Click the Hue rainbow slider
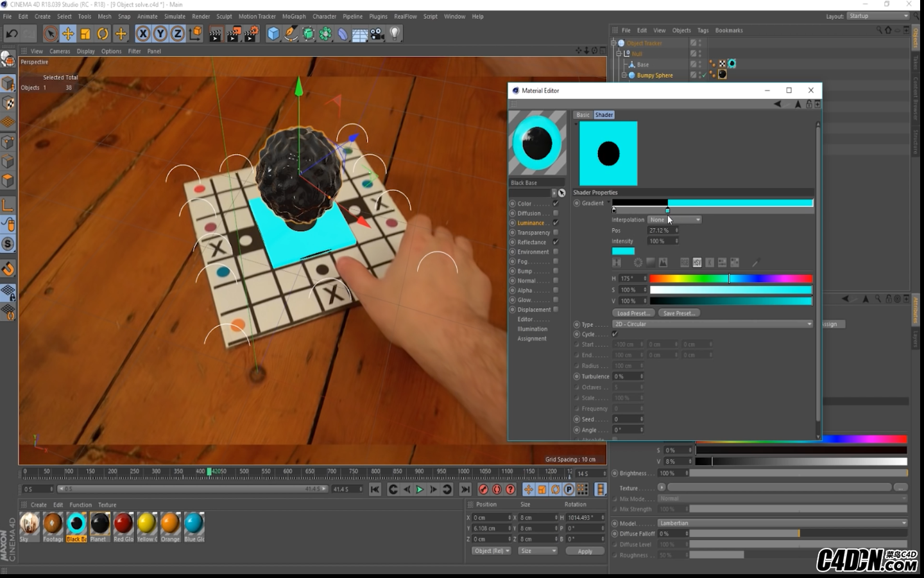Image resolution: width=924 pixels, height=578 pixels. pyautogui.click(x=731, y=279)
